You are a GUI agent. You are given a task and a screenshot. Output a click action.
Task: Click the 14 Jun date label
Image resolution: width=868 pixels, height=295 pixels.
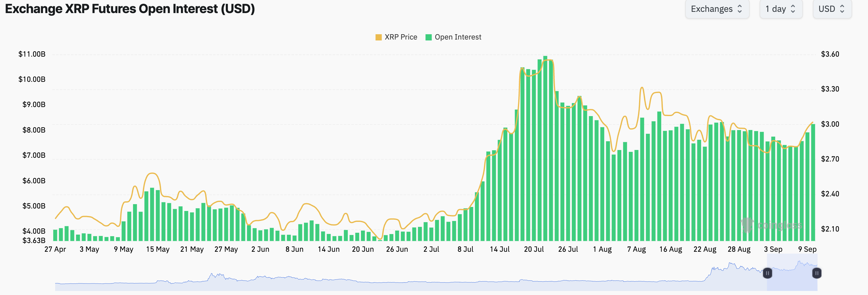329,250
